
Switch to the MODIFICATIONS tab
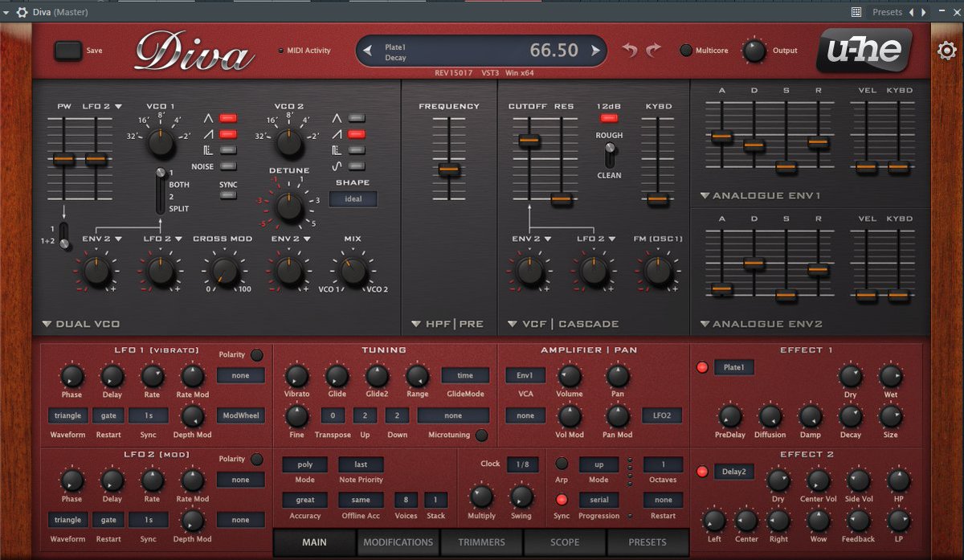[x=398, y=542]
